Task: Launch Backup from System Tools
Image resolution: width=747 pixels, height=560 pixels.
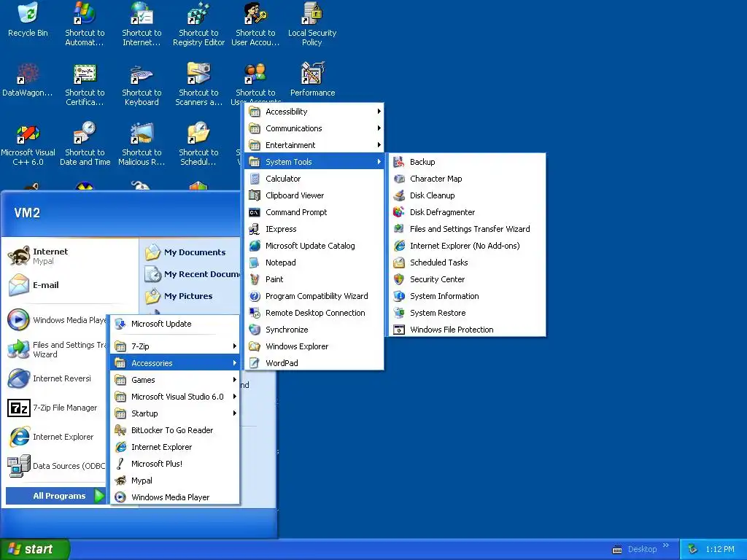Action: pyautogui.click(x=468, y=162)
